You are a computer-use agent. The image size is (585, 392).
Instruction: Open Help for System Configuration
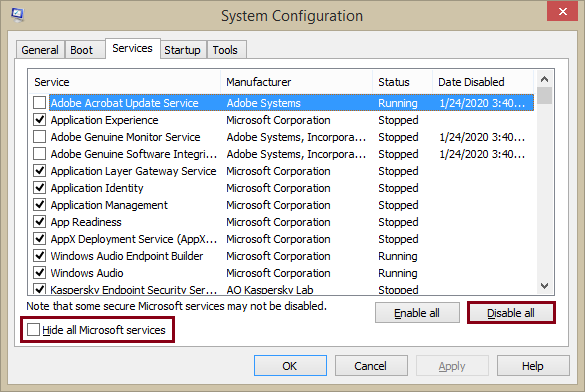tap(533, 366)
